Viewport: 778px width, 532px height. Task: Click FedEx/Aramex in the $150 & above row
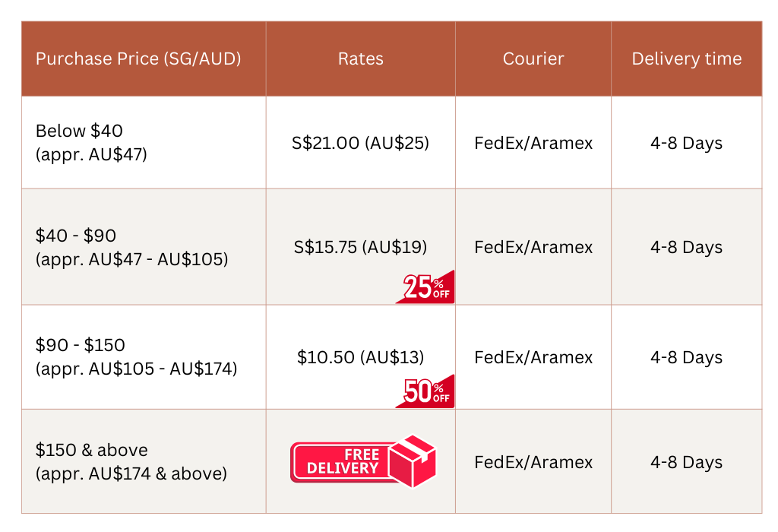(x=533, y=462)
